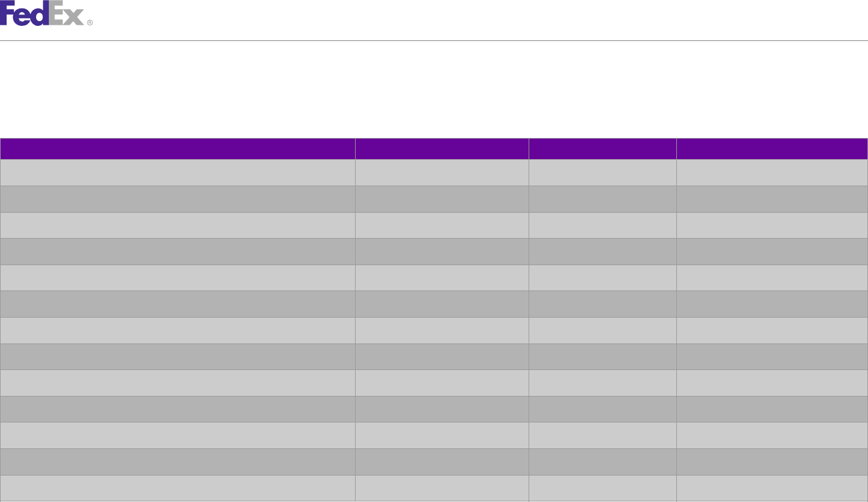The width and height of the screenshot is (868, 502).
Task: Select the second purple header cell
Action: point(442,149)
